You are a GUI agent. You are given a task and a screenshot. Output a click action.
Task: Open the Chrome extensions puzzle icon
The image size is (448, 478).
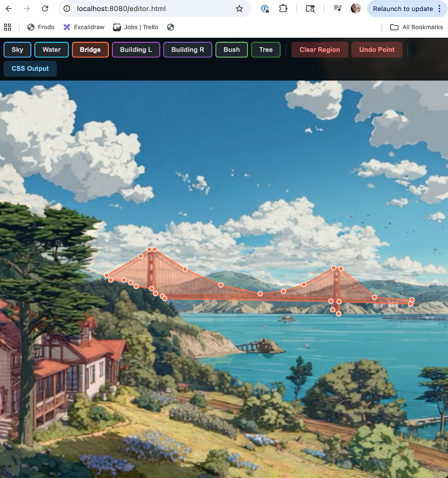tap(283, 9)
